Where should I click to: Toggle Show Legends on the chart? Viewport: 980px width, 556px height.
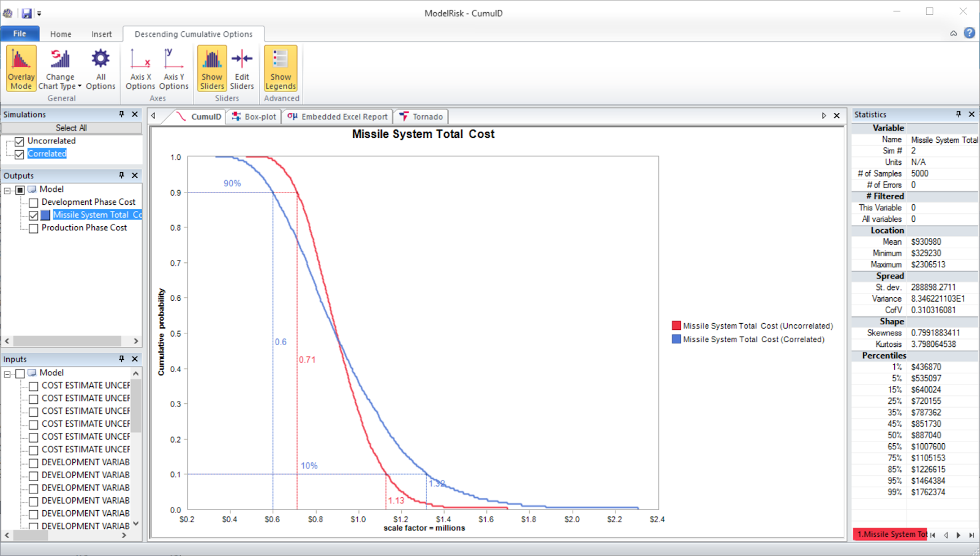(280, 67)
